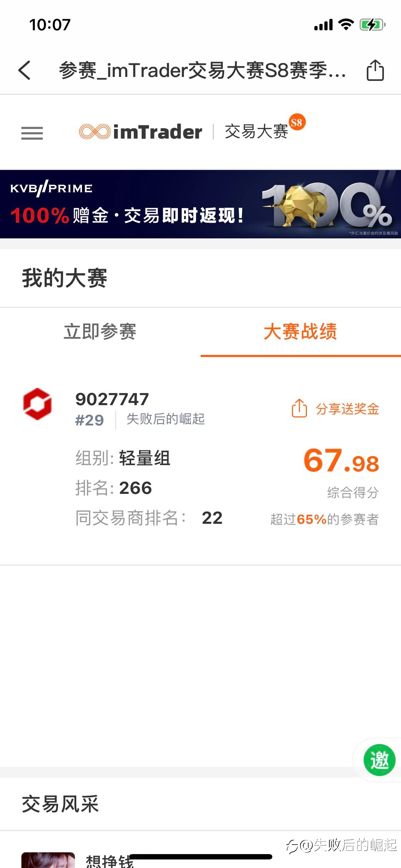Tap the green 邀 invite button

click(379, 760)
